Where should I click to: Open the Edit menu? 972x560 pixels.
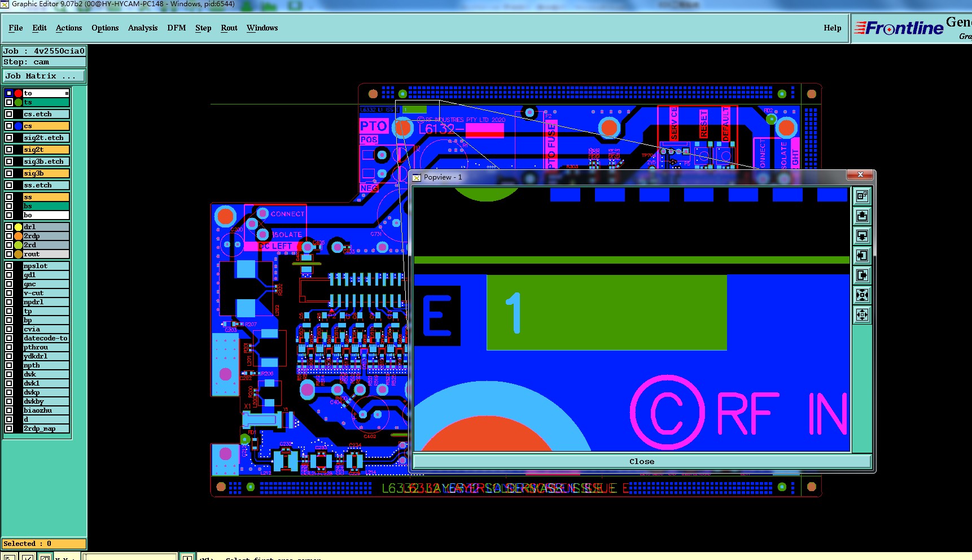[x=40, y=28]
